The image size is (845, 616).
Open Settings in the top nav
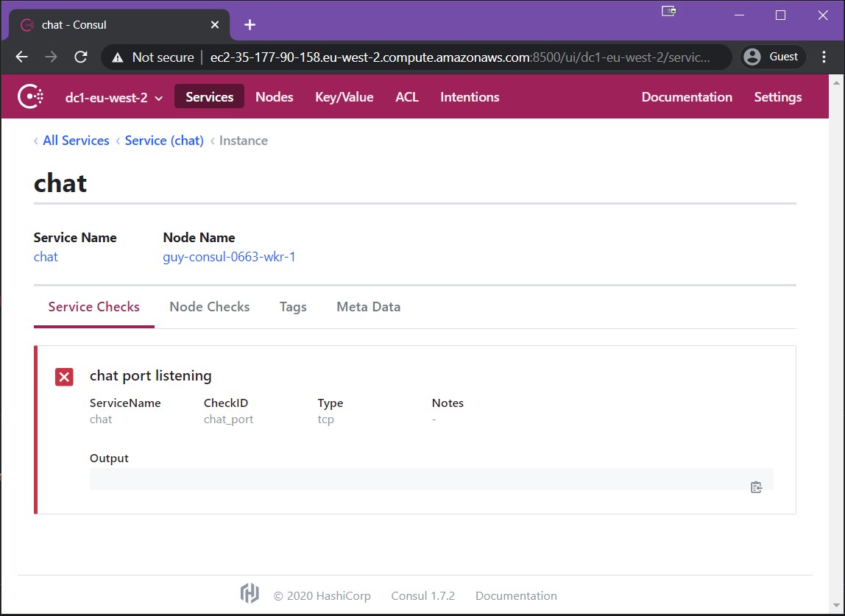pyautogui.click(x=777, y=97)
